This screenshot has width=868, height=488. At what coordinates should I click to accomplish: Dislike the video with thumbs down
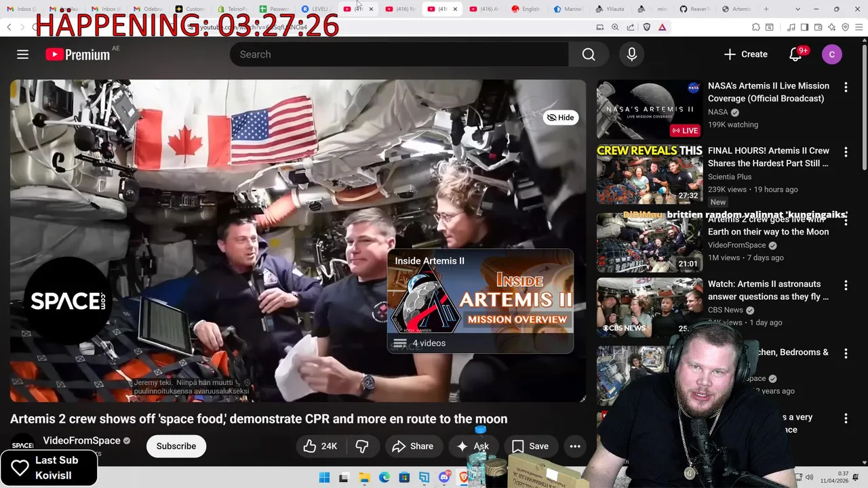(x=363, y=446)
